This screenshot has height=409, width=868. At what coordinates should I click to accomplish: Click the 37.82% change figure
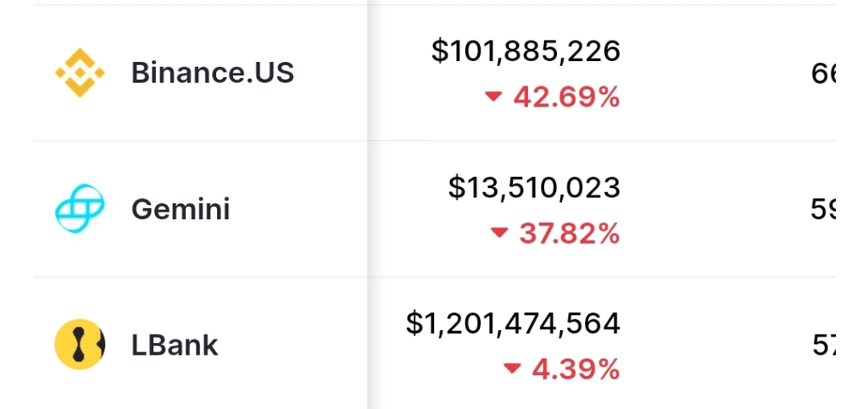(x=570, y=234)
